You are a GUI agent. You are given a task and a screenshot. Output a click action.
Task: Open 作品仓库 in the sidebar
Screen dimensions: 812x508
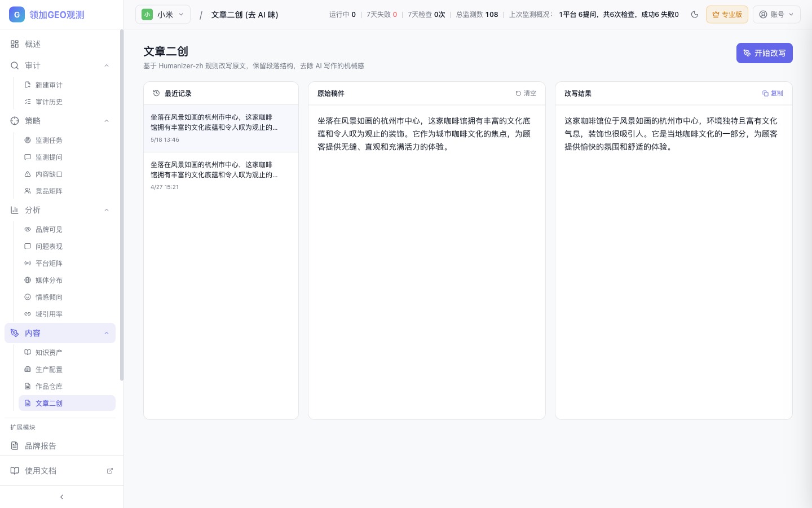click(x=67, y=386)
